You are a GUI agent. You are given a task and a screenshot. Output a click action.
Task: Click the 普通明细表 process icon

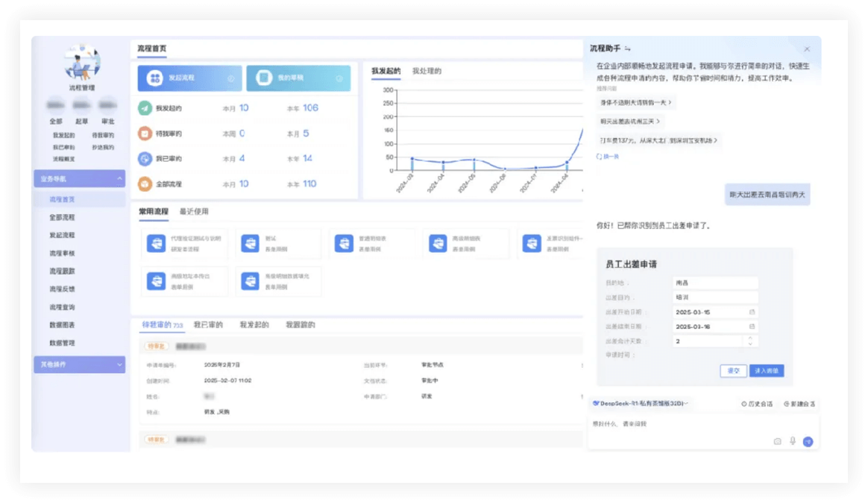pos(343,243)
